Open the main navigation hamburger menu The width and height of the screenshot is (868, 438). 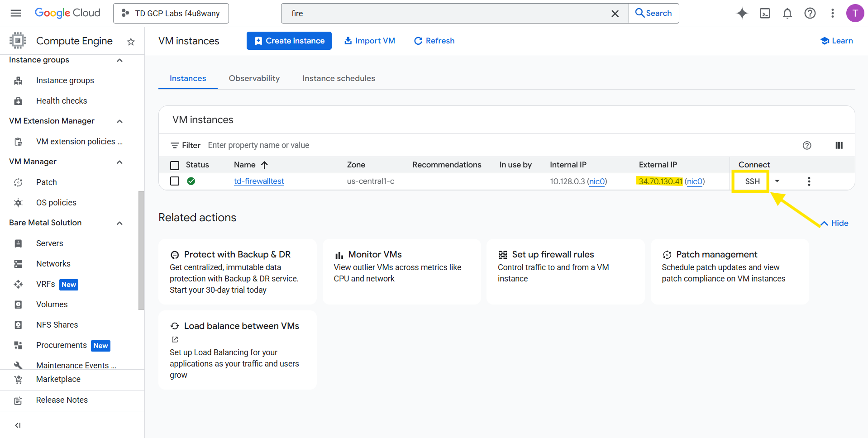point(16,13)
